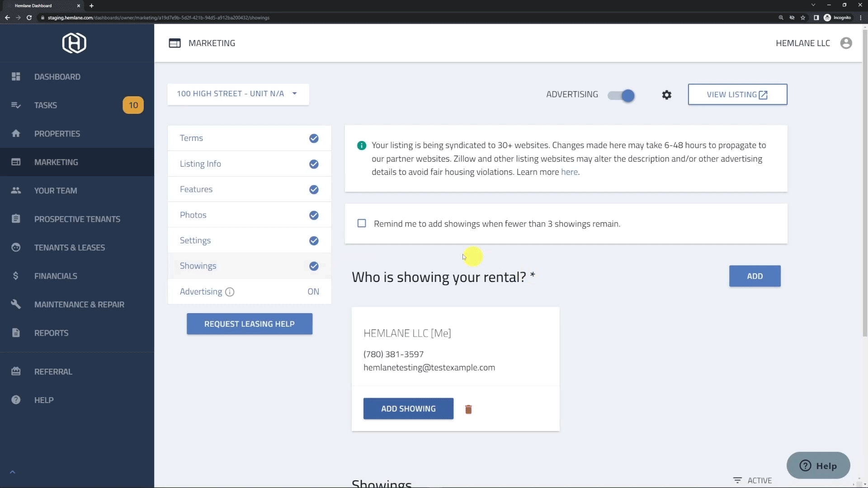868x488 pixels.
Task: Click the Referral gift icon
Action: pyautogui.click(x=16, y=371)
